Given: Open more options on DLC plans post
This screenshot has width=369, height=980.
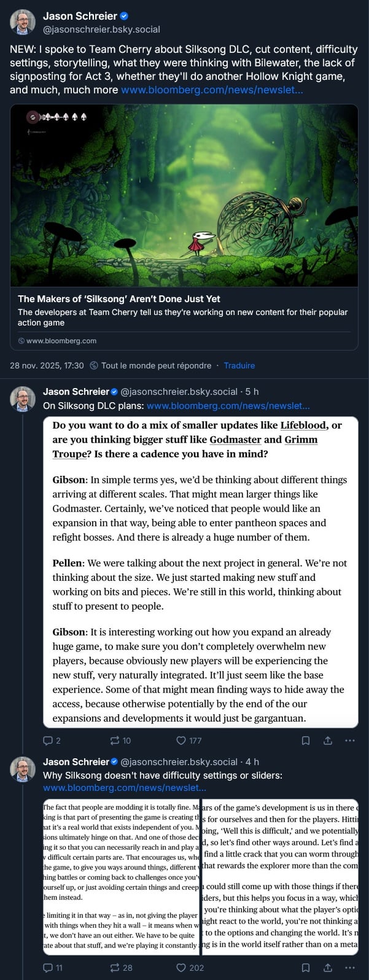Looking at the screenshot, I should (350, 741).
